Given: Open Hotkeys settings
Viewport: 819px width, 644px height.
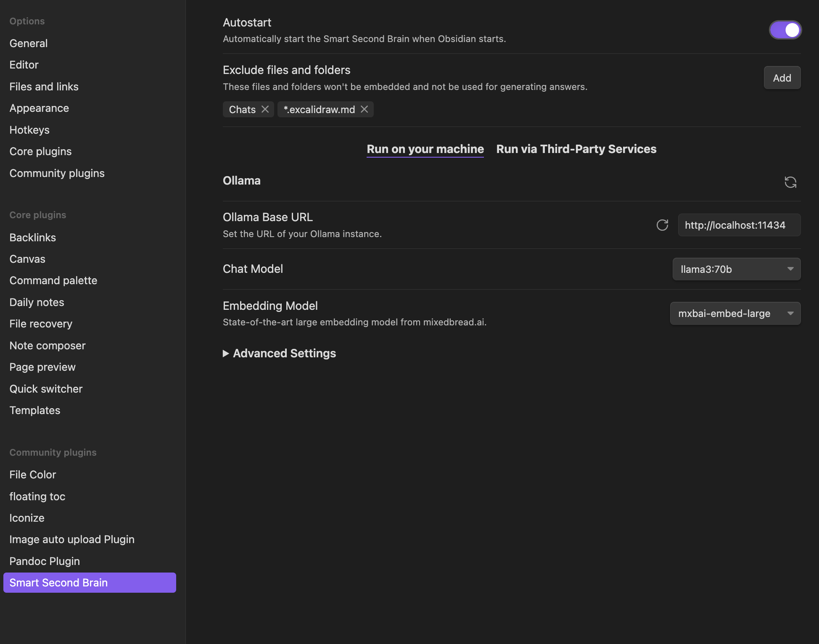Looking at the screenshot, I should 29,129.
